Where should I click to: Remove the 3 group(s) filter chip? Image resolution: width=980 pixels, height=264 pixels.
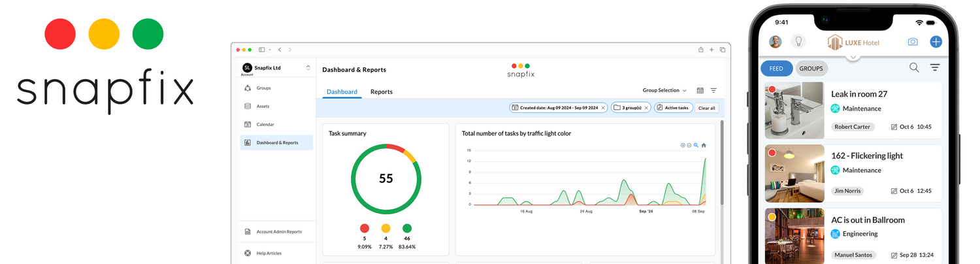click(646, 108)
